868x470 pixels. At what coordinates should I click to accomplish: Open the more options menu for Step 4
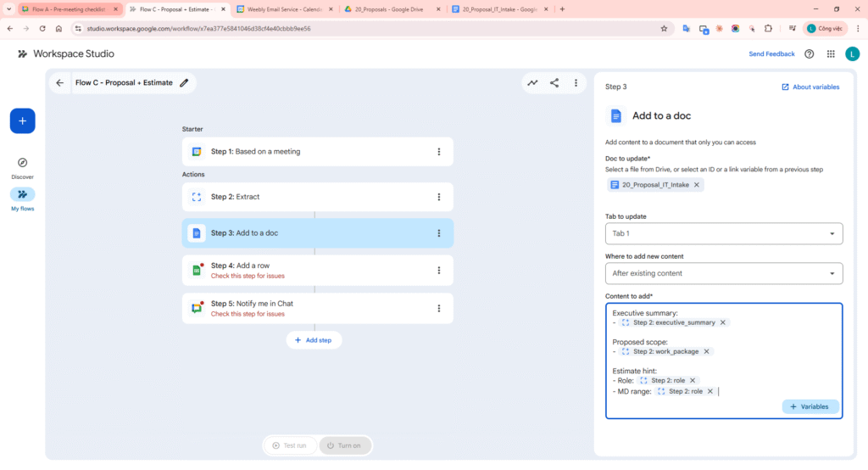click(x=438, y=271)
